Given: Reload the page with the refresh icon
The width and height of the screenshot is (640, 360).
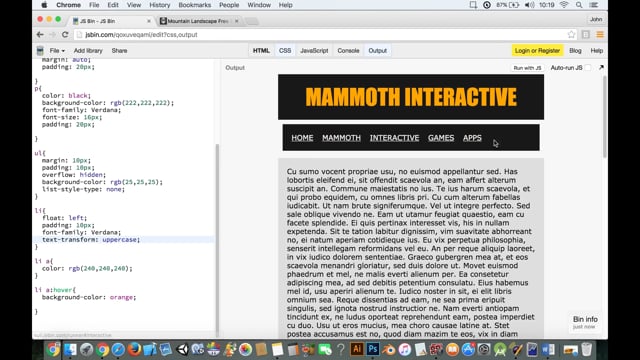Looking at the screenshot, I should pos(65,35).
